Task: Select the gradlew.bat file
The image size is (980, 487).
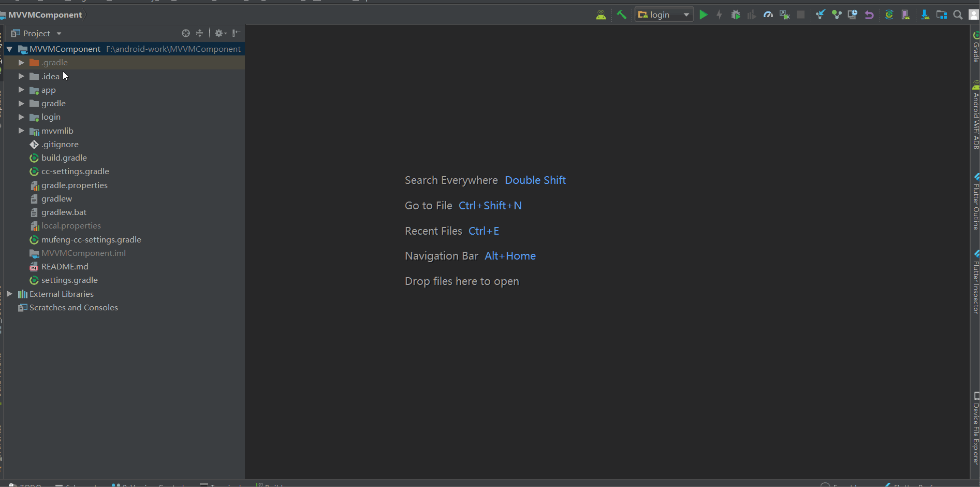Action: (64, 212)
